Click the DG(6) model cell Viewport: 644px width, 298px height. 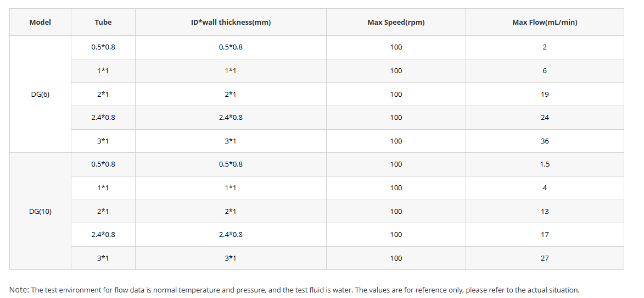tap(40, 94)
